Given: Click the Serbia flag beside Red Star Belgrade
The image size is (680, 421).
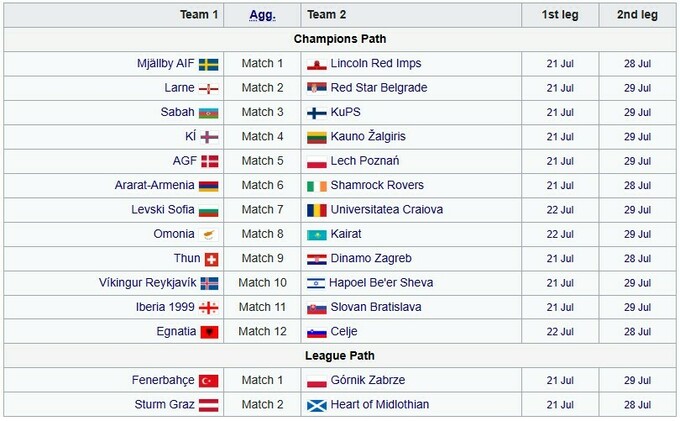Looking at the screenshot, I should [317, 88].
